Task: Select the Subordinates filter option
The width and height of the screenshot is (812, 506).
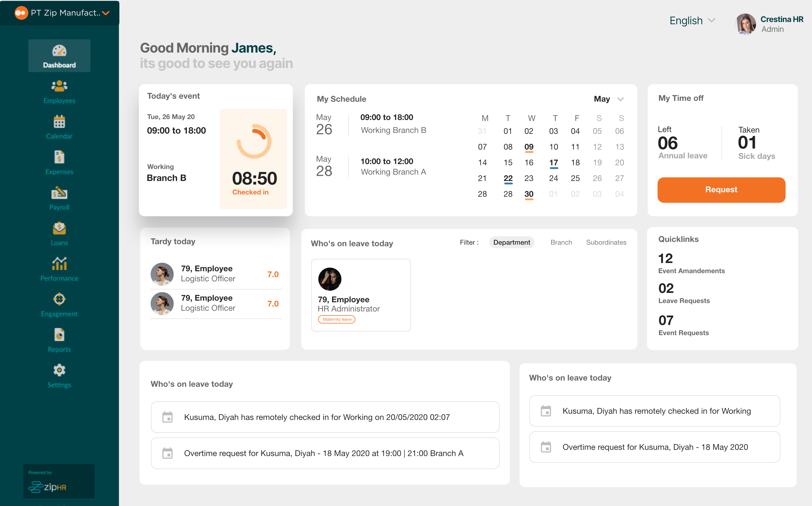Action: click(606, 242)
